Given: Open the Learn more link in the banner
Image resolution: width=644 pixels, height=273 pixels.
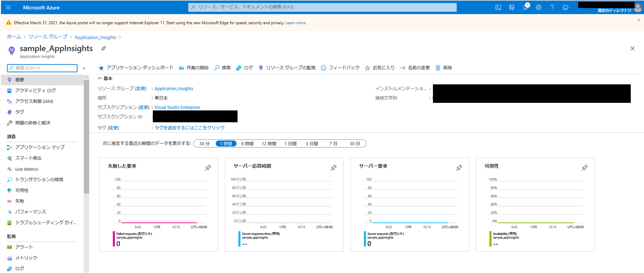Looking at the screenshot, I should coord(296,23).
